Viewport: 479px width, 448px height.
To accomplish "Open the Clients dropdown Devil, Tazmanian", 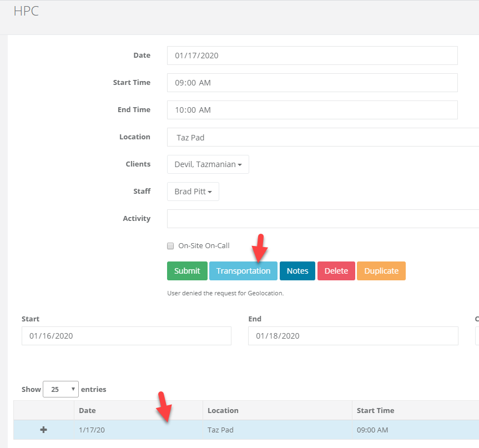I will point(208,164).
